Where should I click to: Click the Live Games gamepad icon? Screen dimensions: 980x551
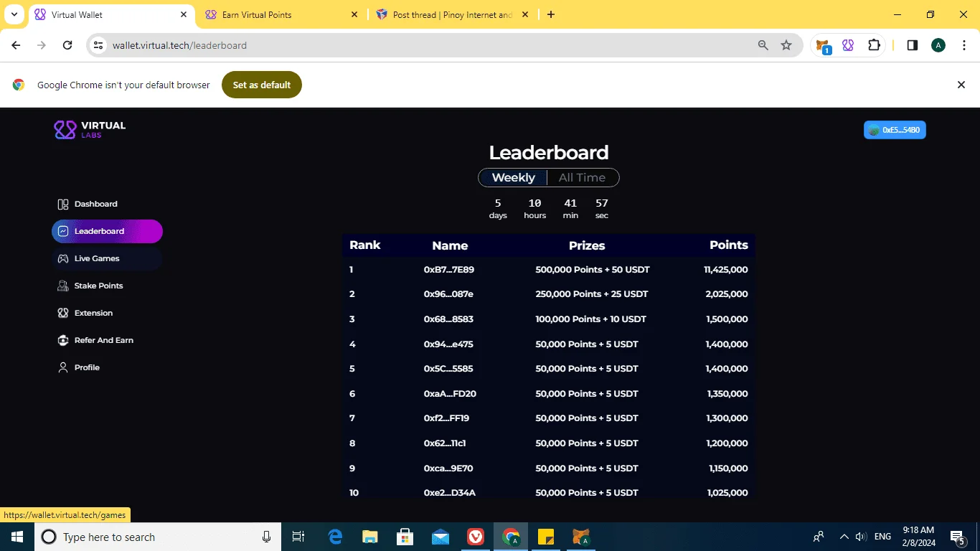click(63, 259)
